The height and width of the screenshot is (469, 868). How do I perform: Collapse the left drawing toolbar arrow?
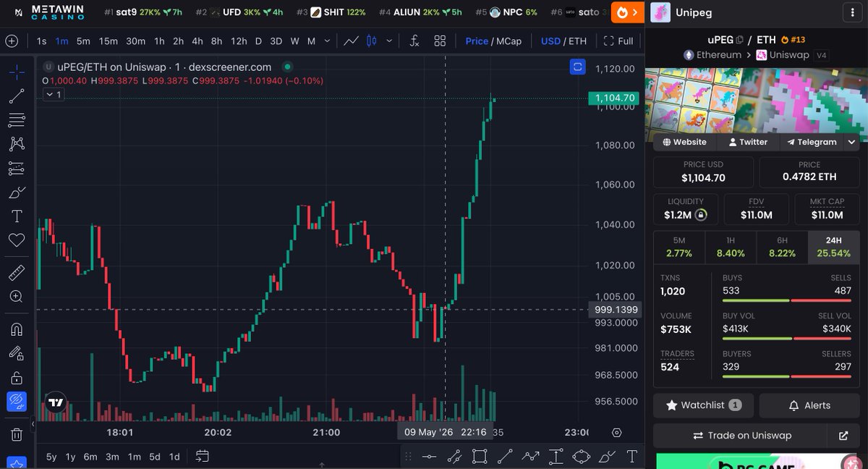[x=33, y=424]
